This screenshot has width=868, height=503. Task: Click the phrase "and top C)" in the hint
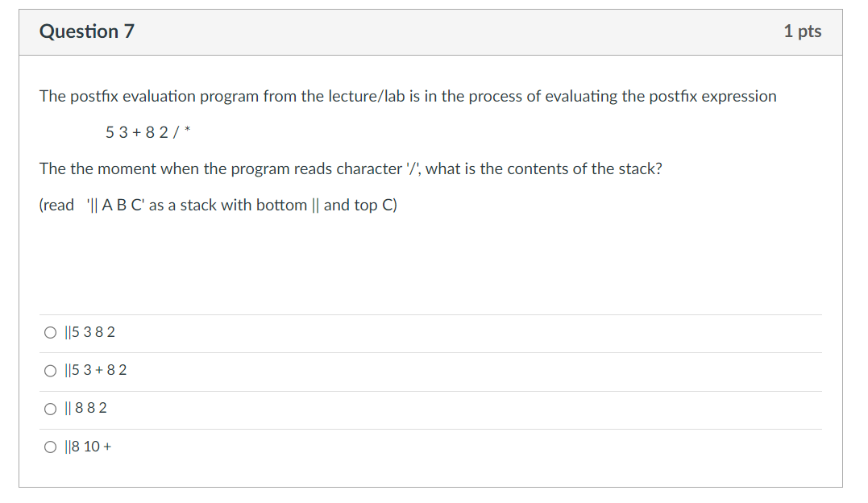coord(360,206)
